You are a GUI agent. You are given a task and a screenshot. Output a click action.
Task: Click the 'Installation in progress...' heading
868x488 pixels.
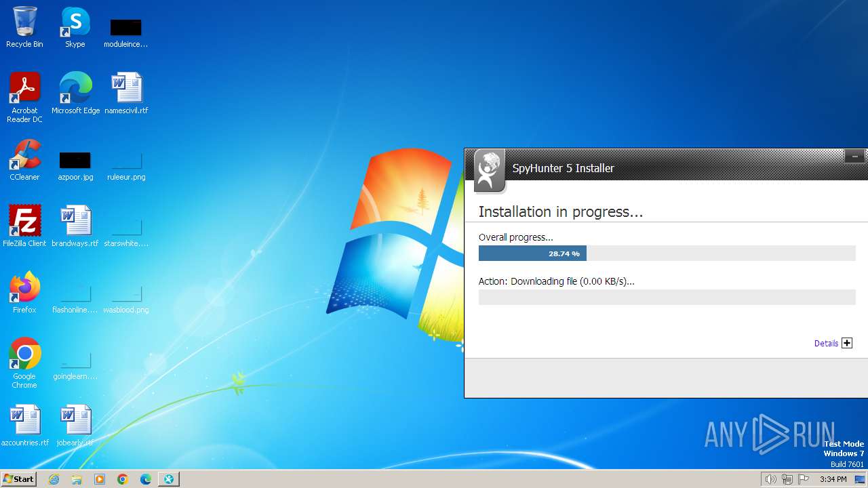pyautogui.click(x=561, y=211)
